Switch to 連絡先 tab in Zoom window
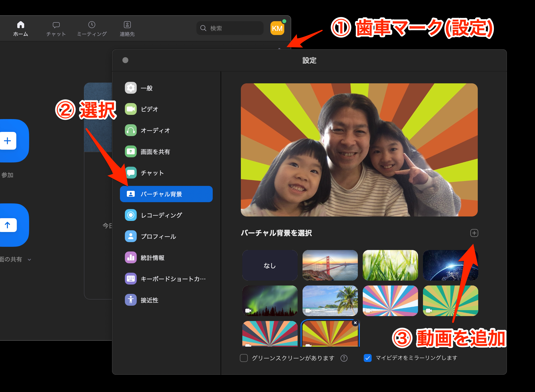The image size is (535, 392). coord(127,29)
